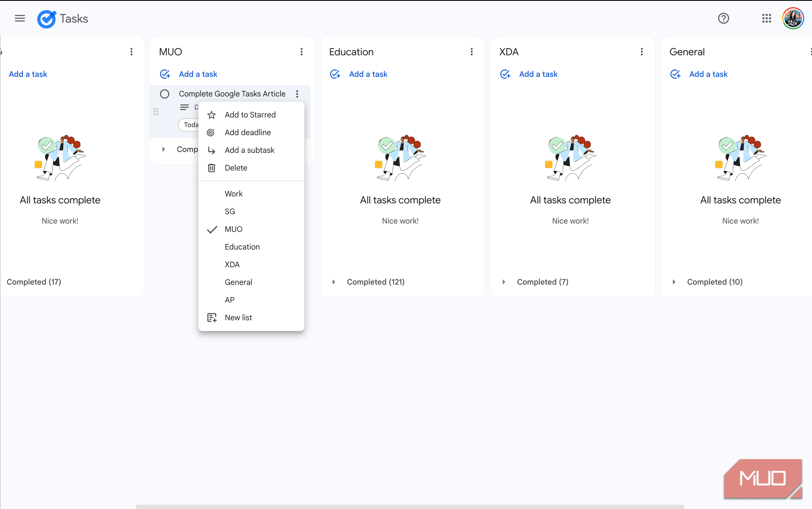Click the Education list title
Viewport: 812px width, 509px height.
(351, 52)
